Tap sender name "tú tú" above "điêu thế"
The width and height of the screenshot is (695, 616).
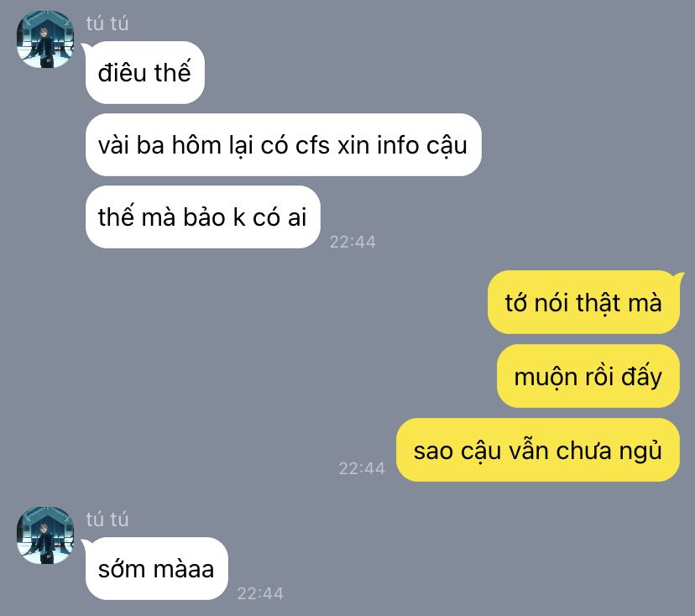(x=107, y=23)
